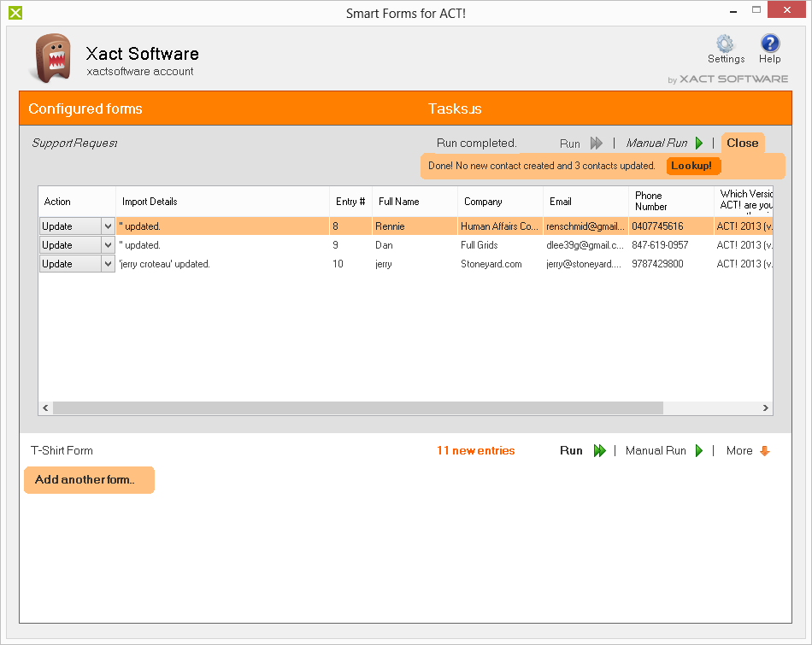812x645 pixels.
Task: Sort by Action column header
Action: point(77,202)
